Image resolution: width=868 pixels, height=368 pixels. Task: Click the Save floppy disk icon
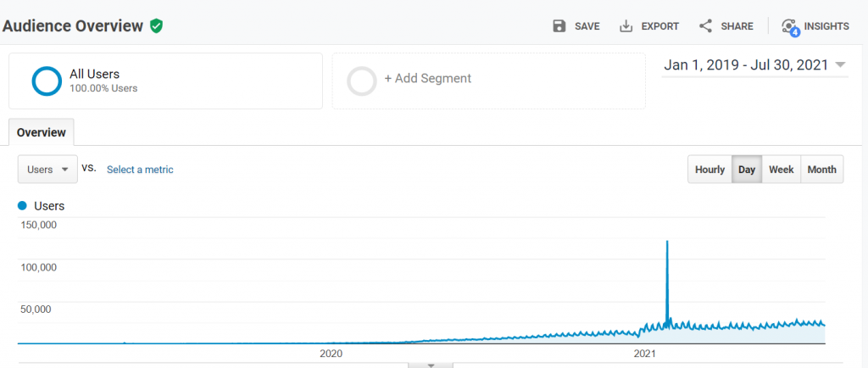(559, 26)
